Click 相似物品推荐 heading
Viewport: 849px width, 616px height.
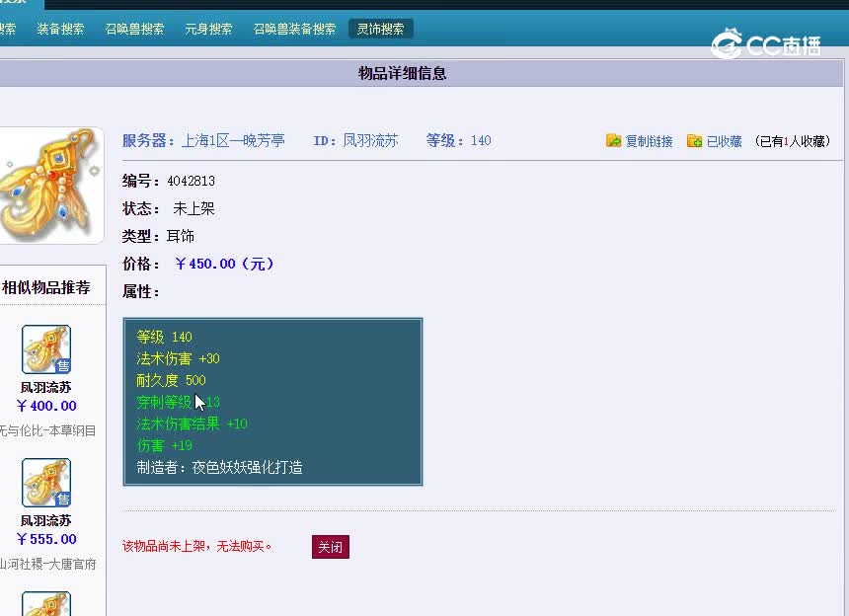46,287
